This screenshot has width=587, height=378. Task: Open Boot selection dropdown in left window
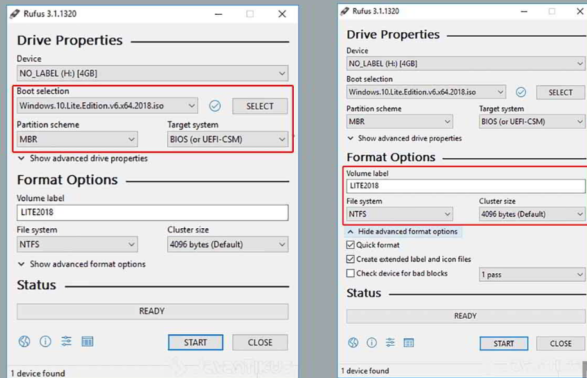pos(107,106)
